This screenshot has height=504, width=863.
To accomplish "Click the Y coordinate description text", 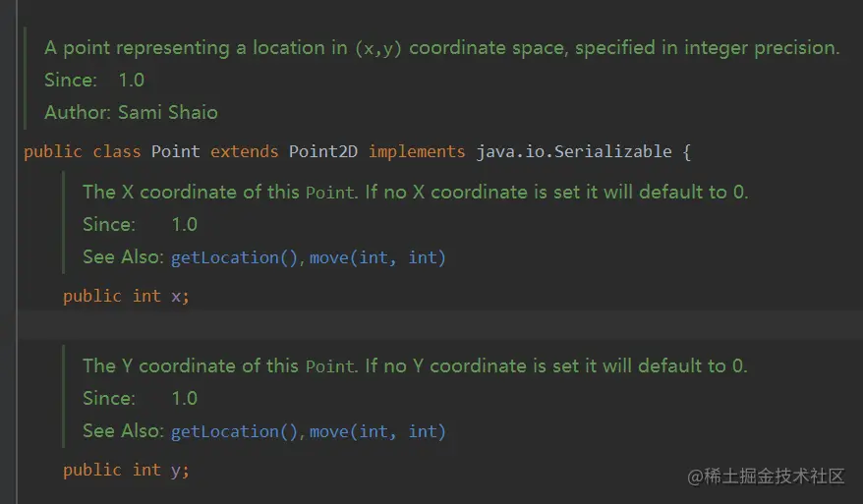I will pyautogui.click(x=415, y=365).
